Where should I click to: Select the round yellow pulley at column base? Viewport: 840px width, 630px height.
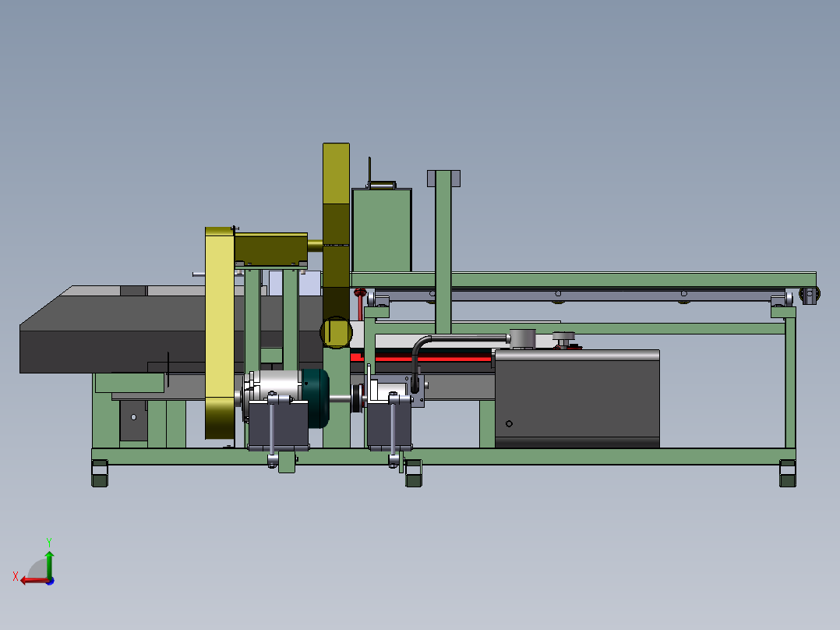pos(336,332)
